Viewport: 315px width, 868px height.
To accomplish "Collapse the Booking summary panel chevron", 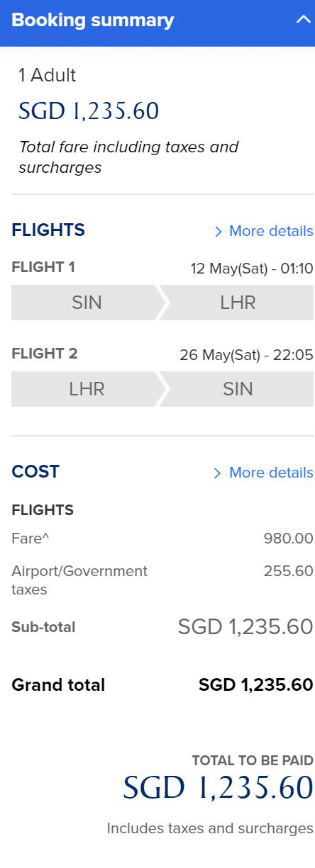I will tap(303, 21).
